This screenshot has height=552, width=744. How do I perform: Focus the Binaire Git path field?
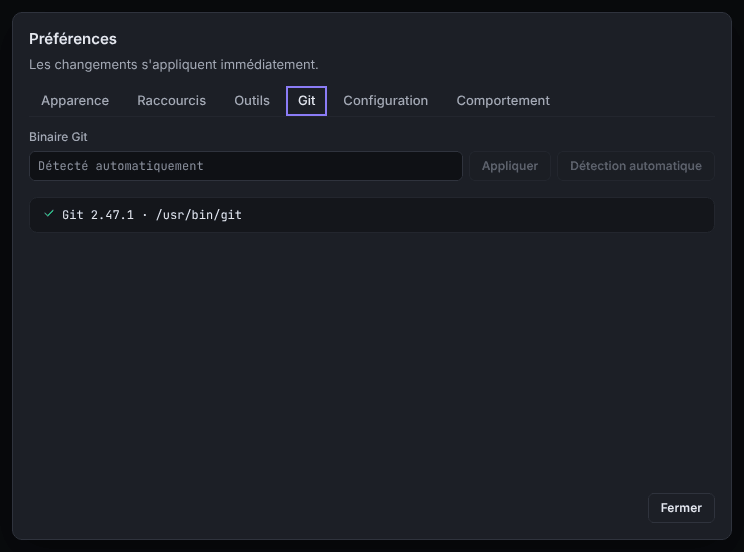pos(246,166)
